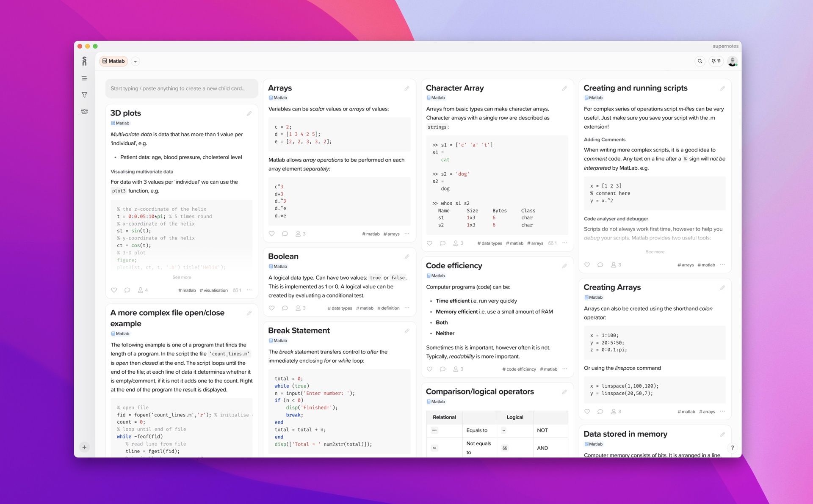This screenshot has height=504, width=813.
Task: Toggle like on the Break Statement card
Action: tap(271, 456)
